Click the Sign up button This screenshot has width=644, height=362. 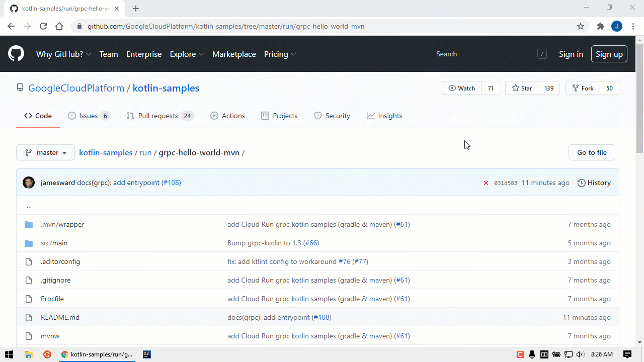point(609,54)
